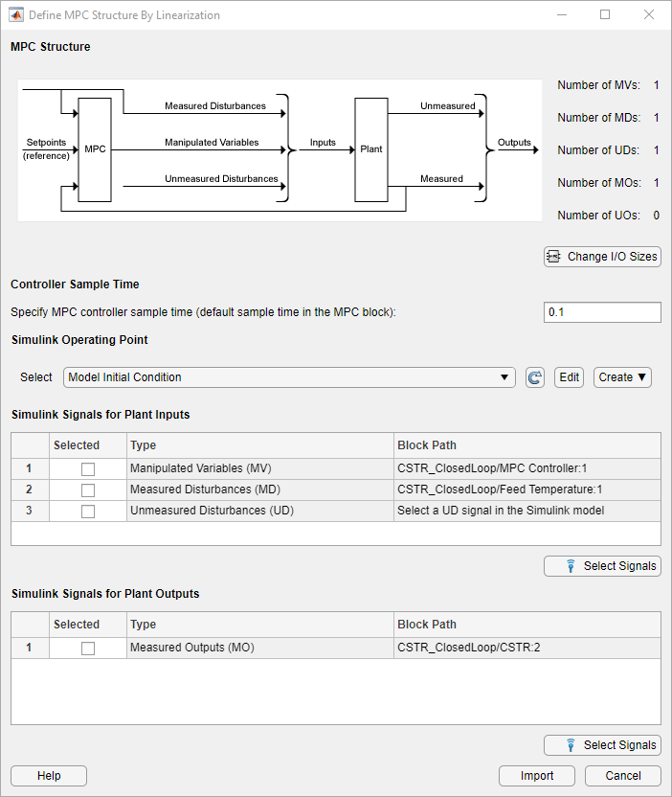Click the refresh operating point icon
Screen dimensions: 672x797
(x=535, y=377)
